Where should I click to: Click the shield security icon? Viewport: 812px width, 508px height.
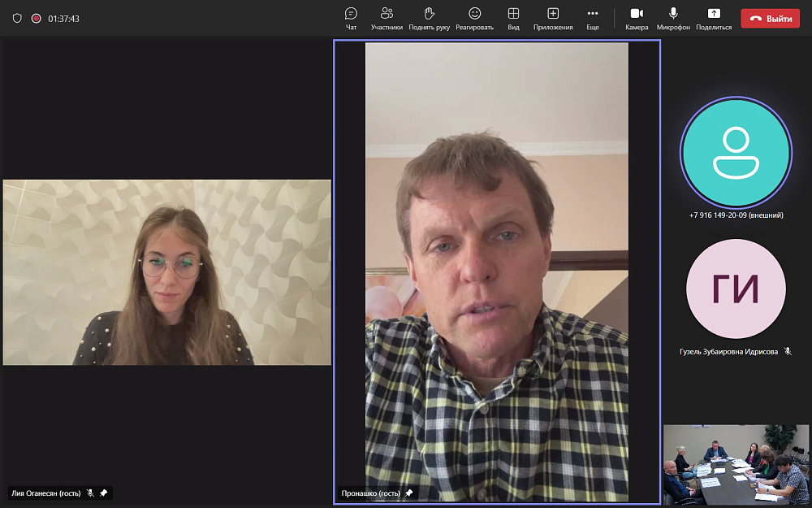click(x=17, y=18)
